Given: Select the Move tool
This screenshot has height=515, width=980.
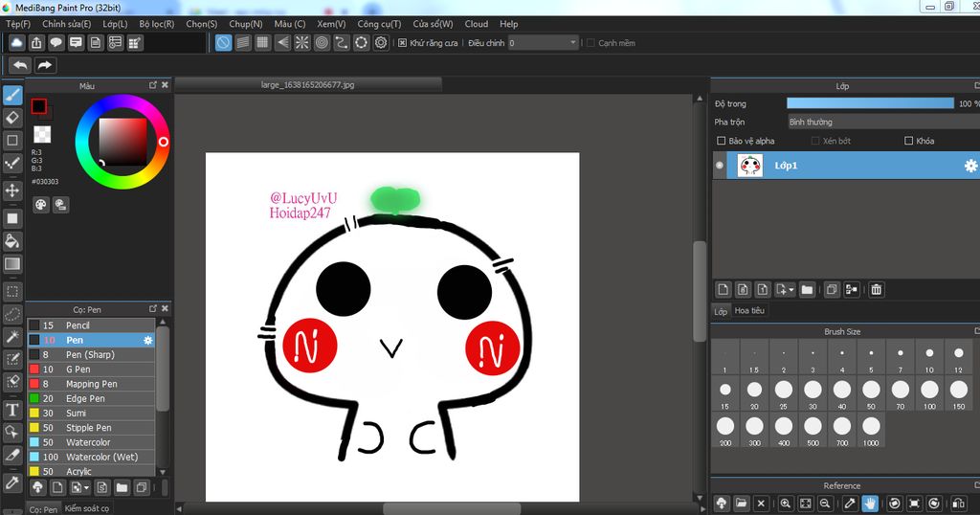Looking at the screenshot, I should point(12,190).
